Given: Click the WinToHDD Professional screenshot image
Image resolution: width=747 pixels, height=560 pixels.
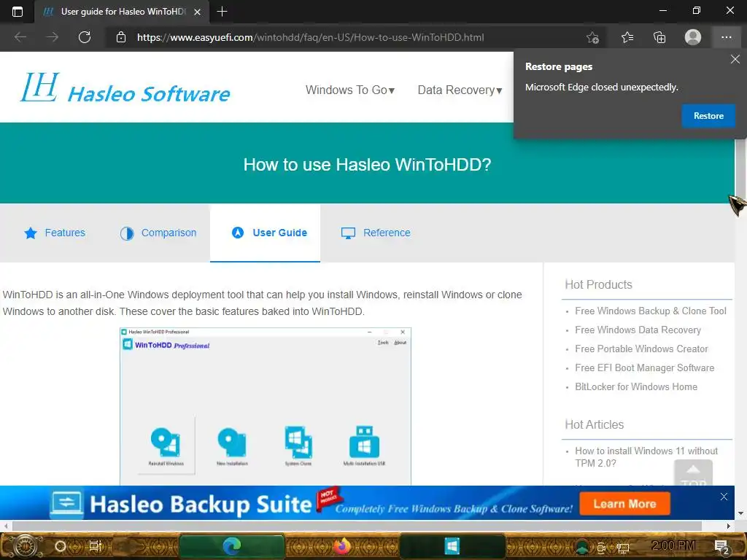Looking at the screenshot, I should 266,406.
